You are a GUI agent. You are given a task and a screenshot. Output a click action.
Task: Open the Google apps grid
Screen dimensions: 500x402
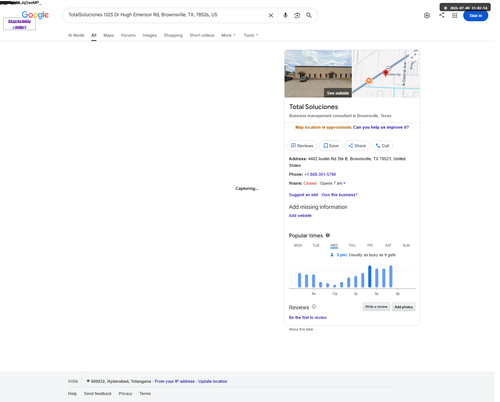455,15
